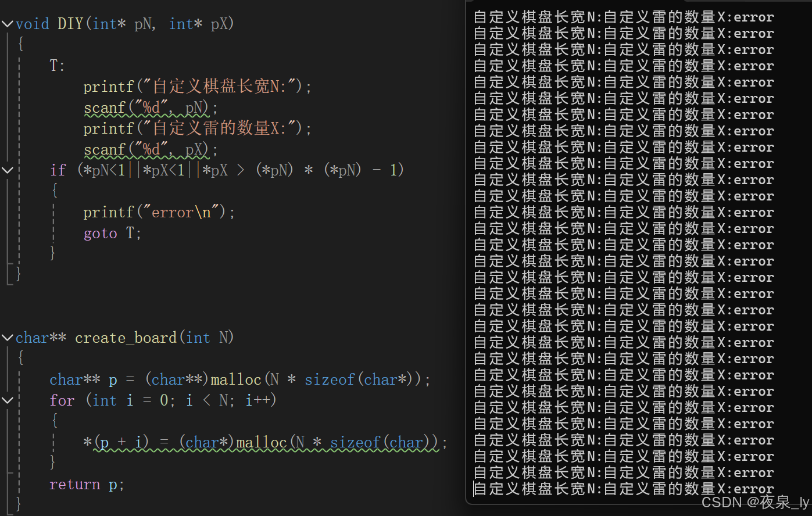Click the printf line with '自定义棋盘长宽N:'

(x=198, y=87)
